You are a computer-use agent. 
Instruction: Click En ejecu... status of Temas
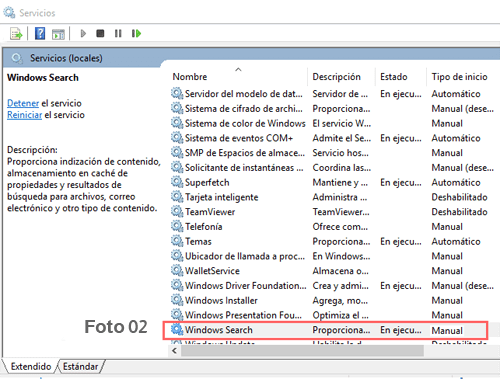[x=401, y=242]
